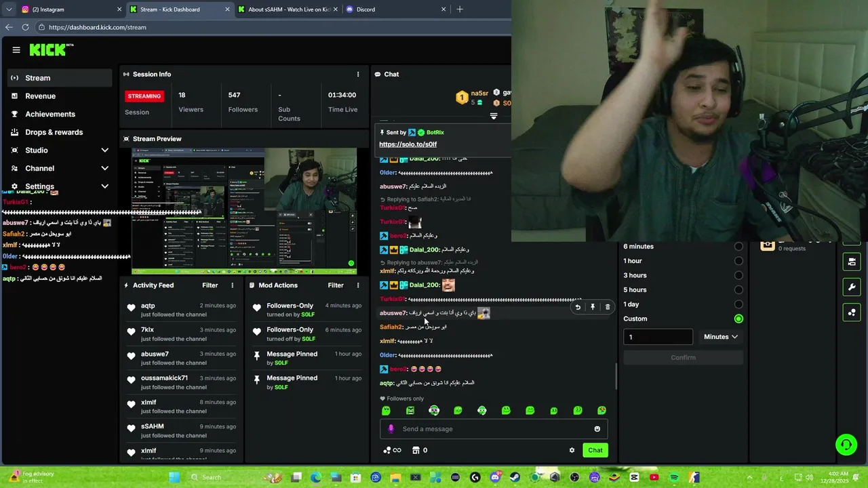Screen dimensions: 868x488
Task: Click the Stream Preview thumbnail
Action: point(244,211)
